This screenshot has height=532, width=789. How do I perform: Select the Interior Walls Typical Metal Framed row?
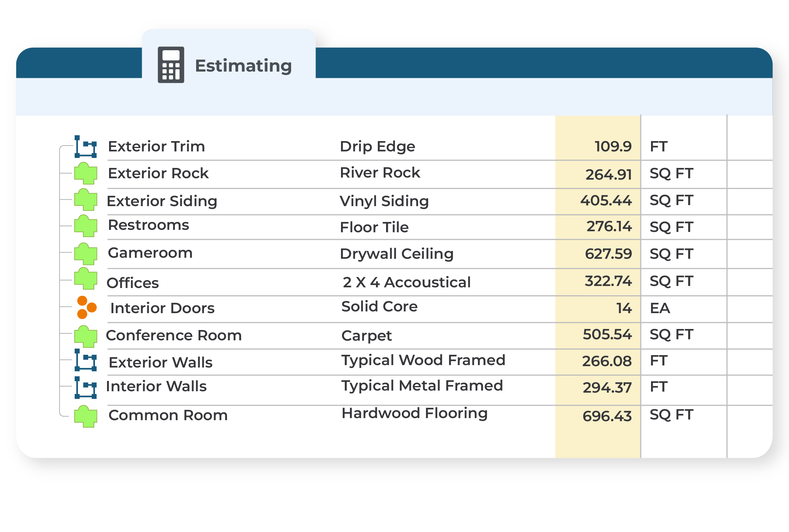[156, 387]
